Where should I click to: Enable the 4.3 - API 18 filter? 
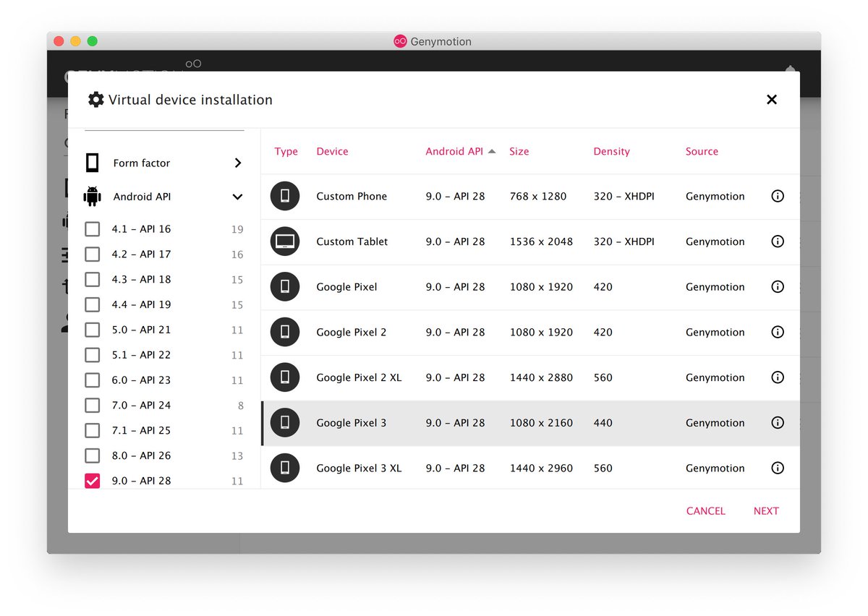(x=92, y=279)
